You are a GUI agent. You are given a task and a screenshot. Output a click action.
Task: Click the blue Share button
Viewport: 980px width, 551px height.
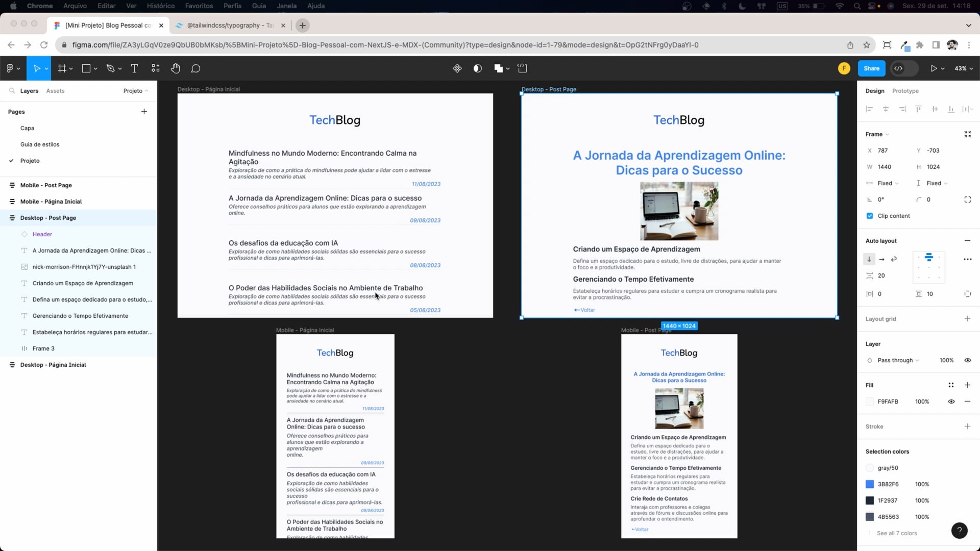point(871,68)
